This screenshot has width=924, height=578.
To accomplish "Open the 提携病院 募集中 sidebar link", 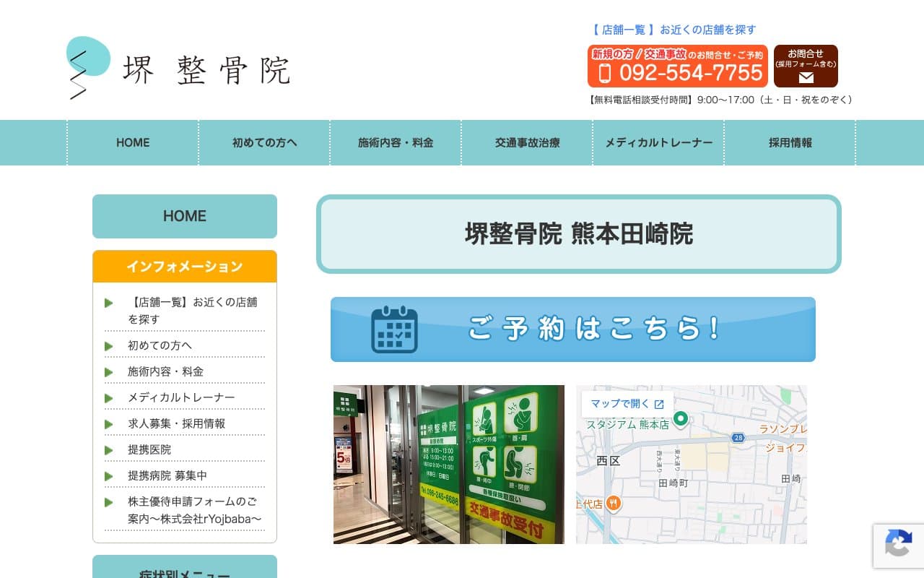I will [x=169, y=475].
